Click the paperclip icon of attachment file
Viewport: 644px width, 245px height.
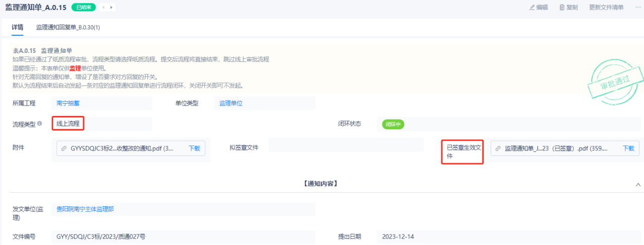64,148
